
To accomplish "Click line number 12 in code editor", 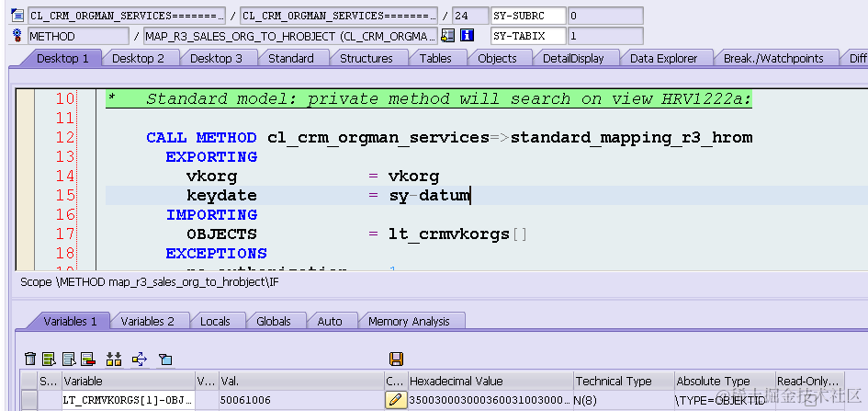I will [x=65, y=137].
